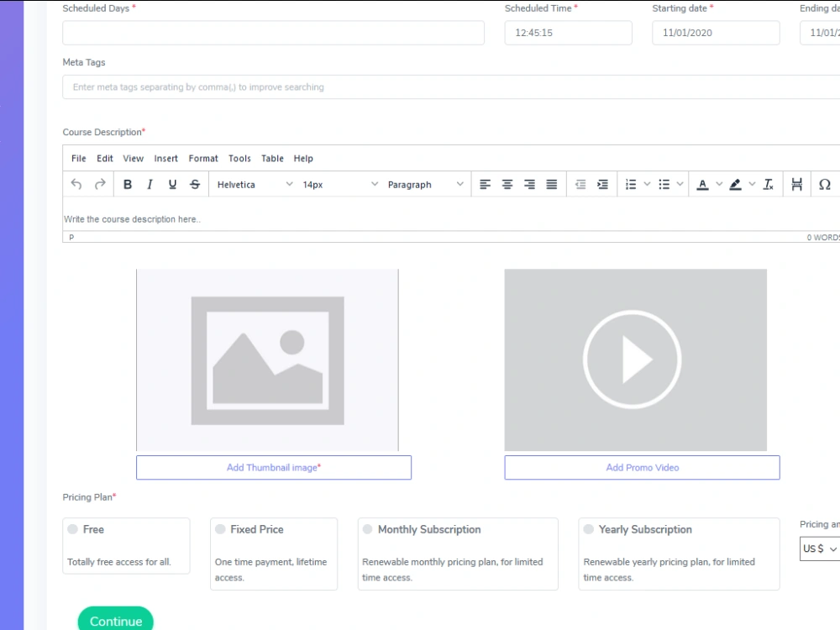Open the Edit menu in editor

click(104, 158)
